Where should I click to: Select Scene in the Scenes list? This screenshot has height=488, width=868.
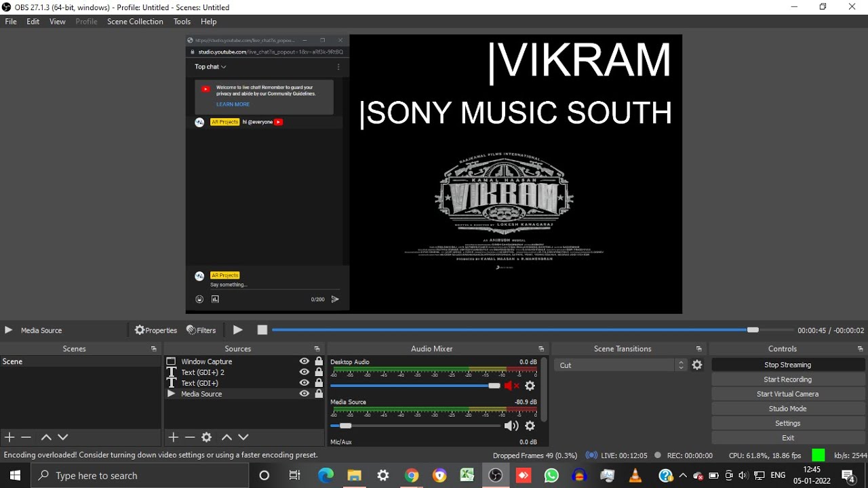click(x=81, y=361)
